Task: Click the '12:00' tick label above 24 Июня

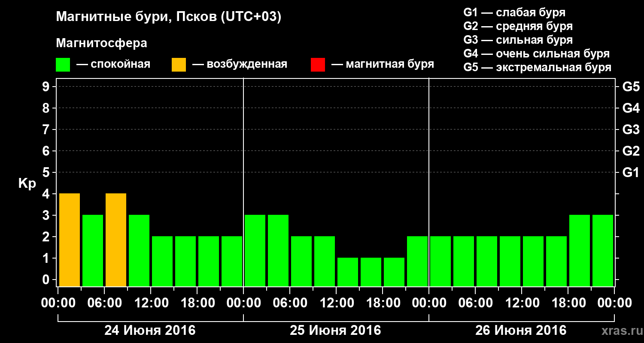Action: [x=151, y=303]
